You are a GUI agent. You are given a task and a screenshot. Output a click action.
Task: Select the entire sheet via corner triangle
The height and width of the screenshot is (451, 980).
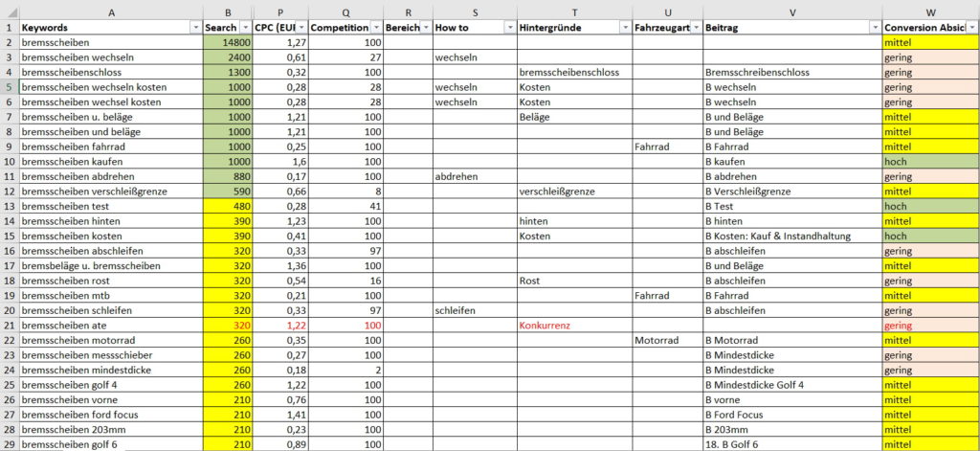pos(10,12)
